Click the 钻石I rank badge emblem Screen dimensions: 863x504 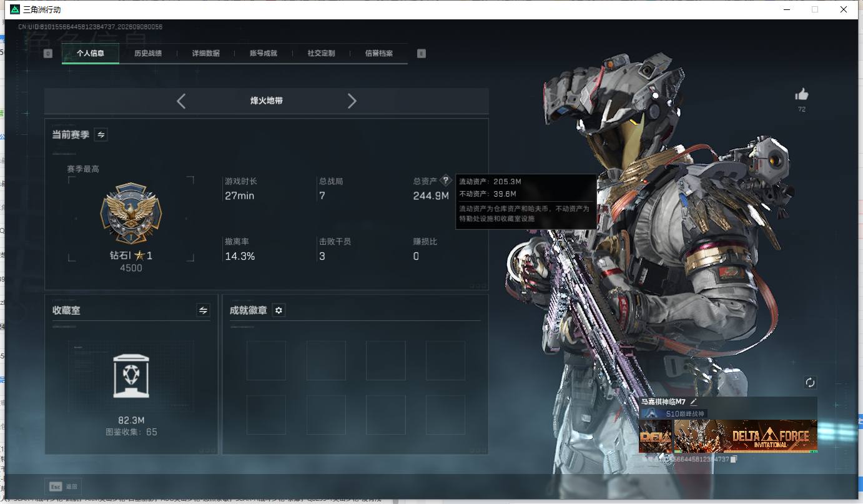[131, 214]
